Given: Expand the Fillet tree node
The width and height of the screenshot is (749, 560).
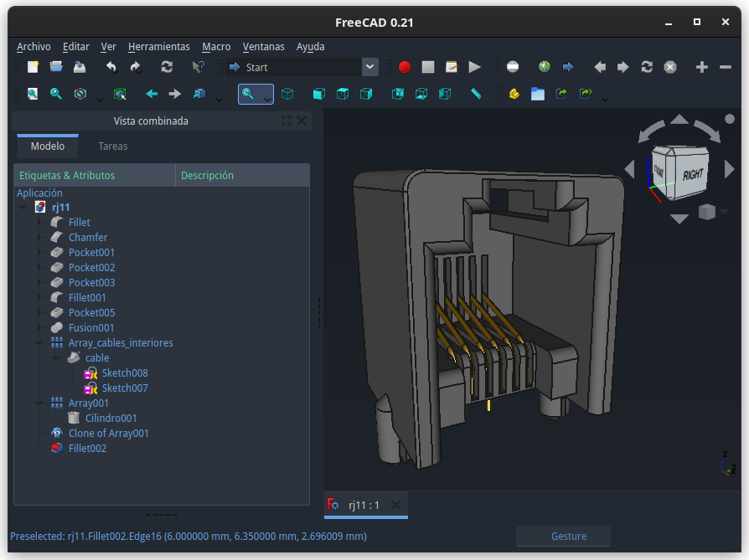Looking at the screenshot, I should click(x=39, y=222).
